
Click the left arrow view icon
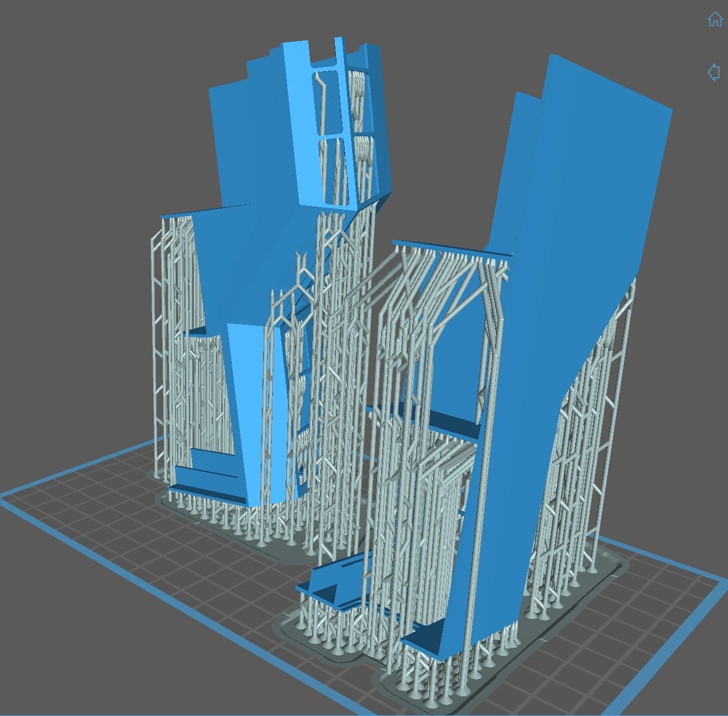click(x=714, y=73)
